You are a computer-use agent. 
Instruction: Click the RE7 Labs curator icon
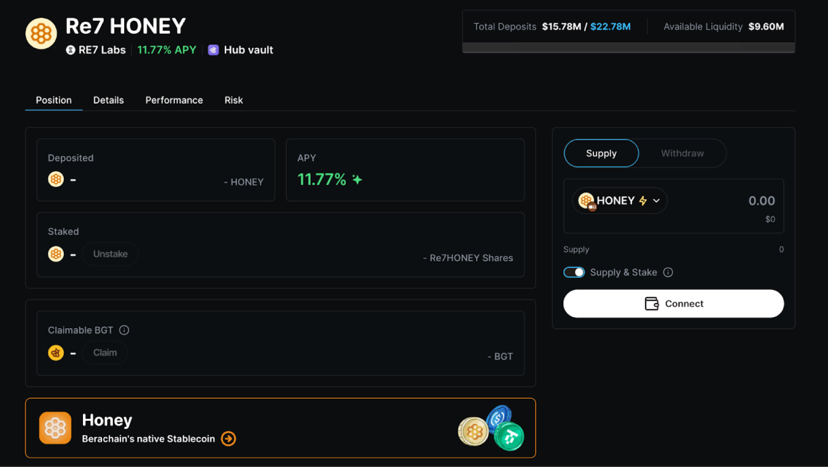click(x=70, y=50)
